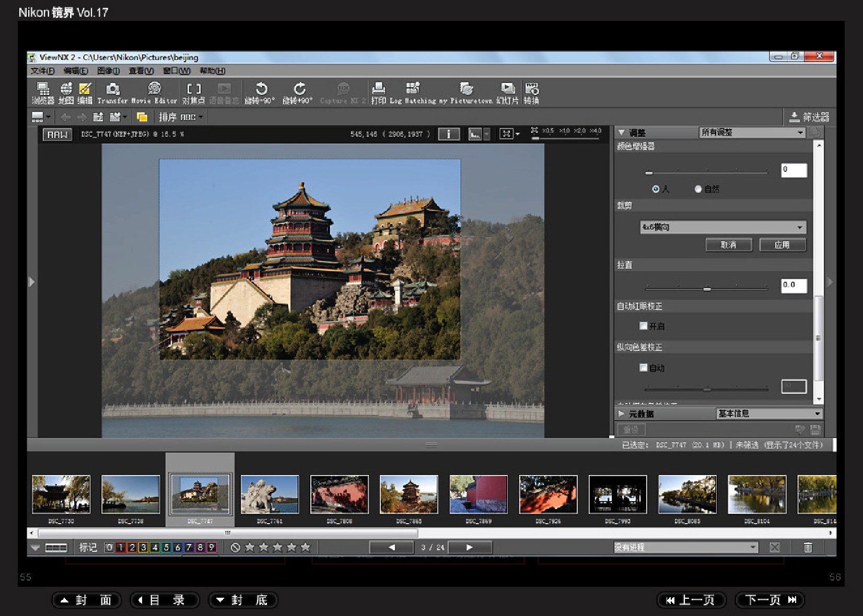Open the 编辑(E) menu
863x616 pixels.
(x=76, y=70)
